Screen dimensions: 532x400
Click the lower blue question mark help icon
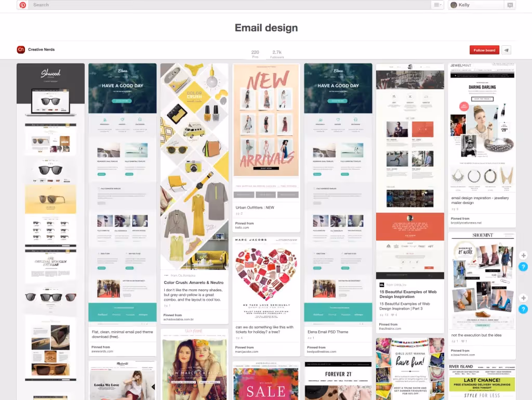pyautogui.click(x=523, y=309)
